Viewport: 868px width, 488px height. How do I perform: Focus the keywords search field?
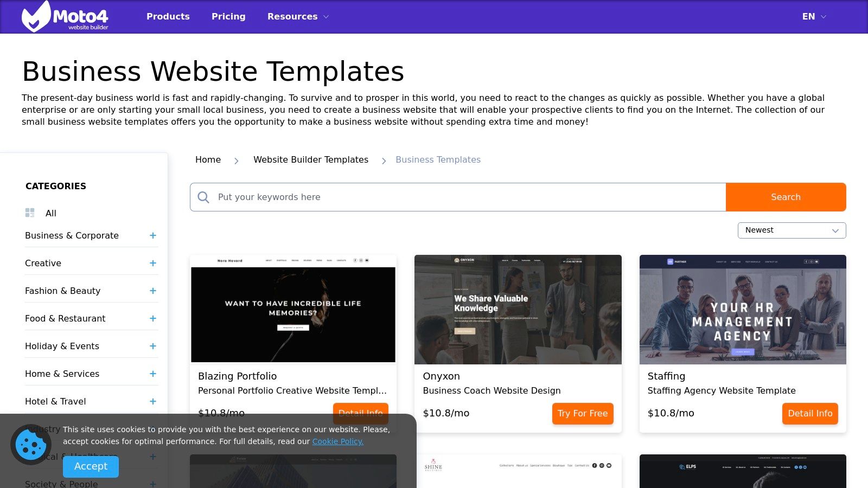click(458, 197)
